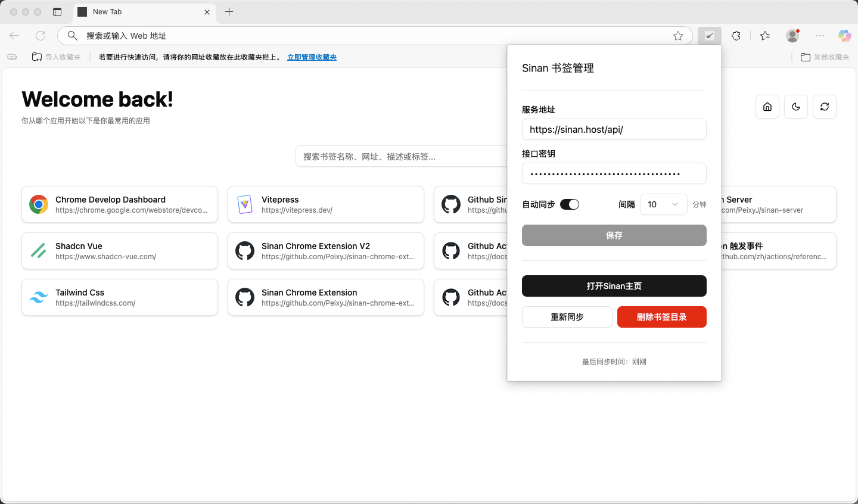Click the 重新同步 button

click(x=567, y=317)
